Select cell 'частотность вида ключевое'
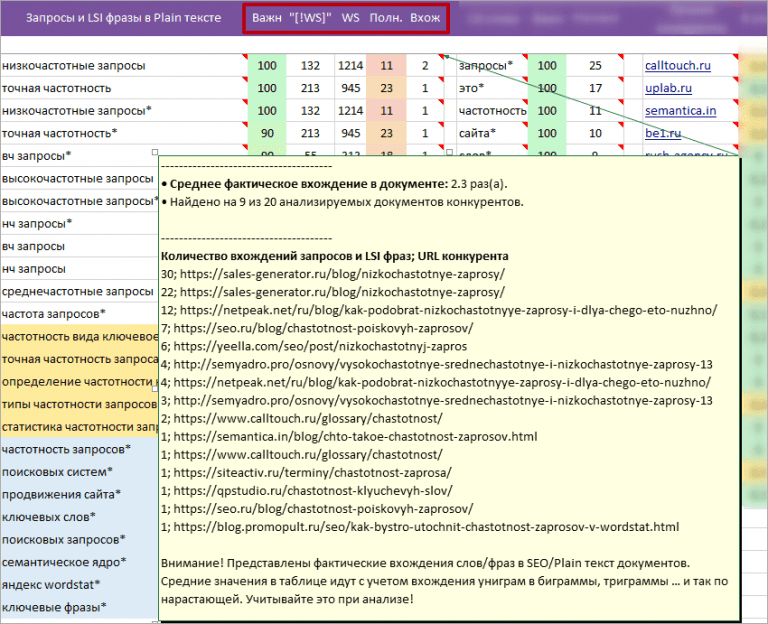This screenshot has height=624, width=768. point(79,336)
